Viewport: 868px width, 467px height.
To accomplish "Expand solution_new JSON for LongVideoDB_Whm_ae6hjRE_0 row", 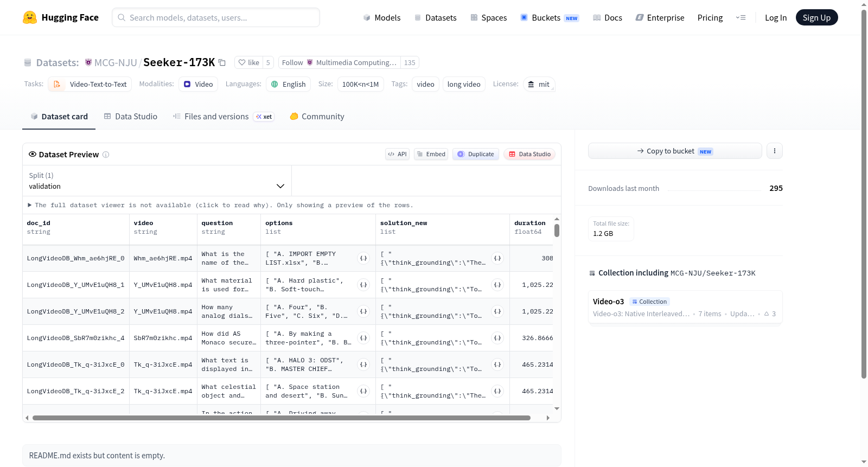I will 497,258.
